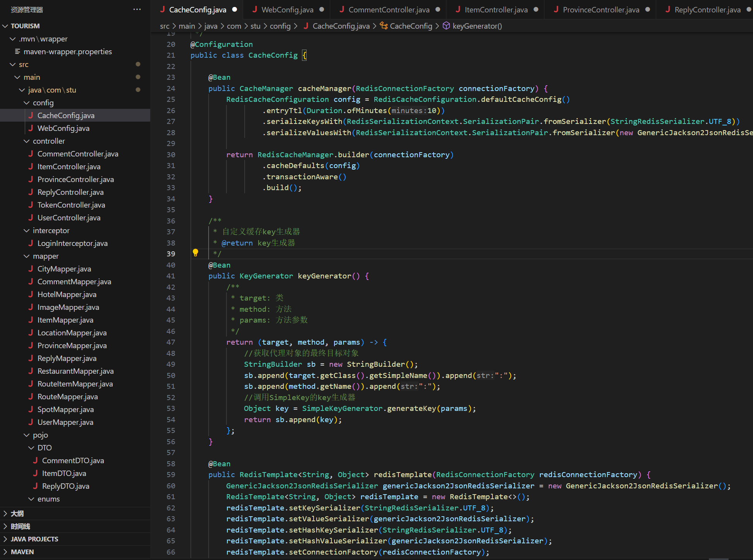This screenshot has height=560, width=753.
Task: Click the Java icon on the CacheConfig.java tab
Action: point(163,9)
